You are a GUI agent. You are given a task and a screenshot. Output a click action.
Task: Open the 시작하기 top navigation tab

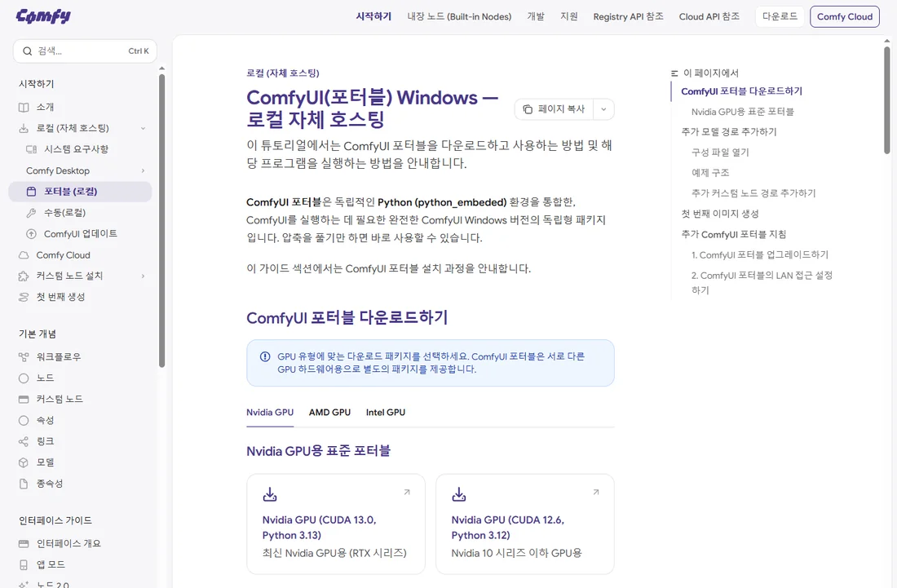[373, 16]
